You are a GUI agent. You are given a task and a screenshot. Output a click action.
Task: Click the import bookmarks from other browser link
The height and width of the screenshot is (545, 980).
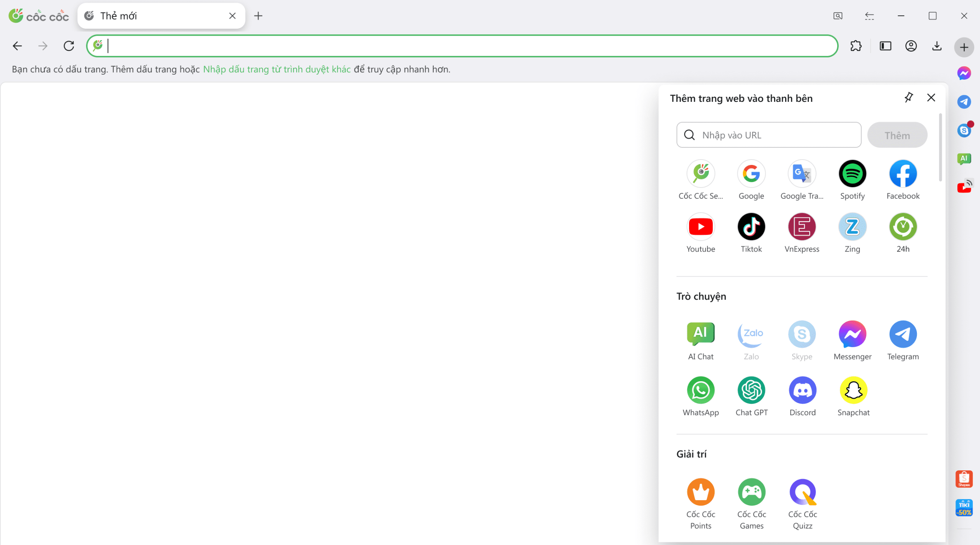[276, 69]
